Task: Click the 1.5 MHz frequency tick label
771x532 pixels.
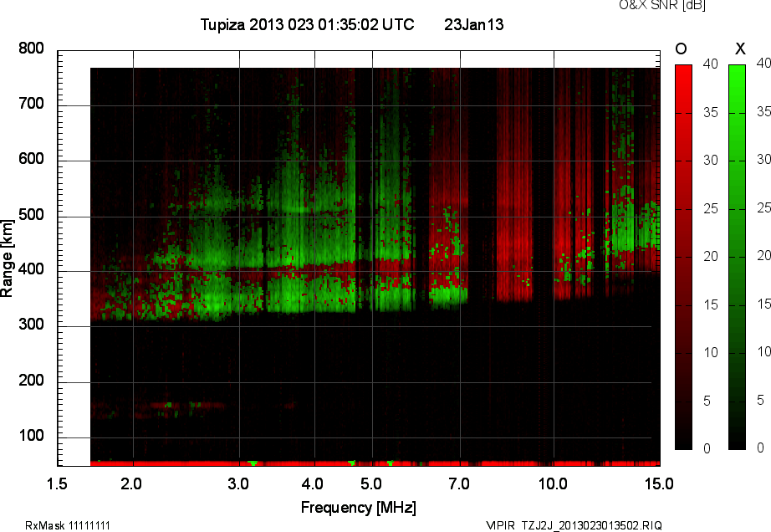Action: tap(58, 483)
